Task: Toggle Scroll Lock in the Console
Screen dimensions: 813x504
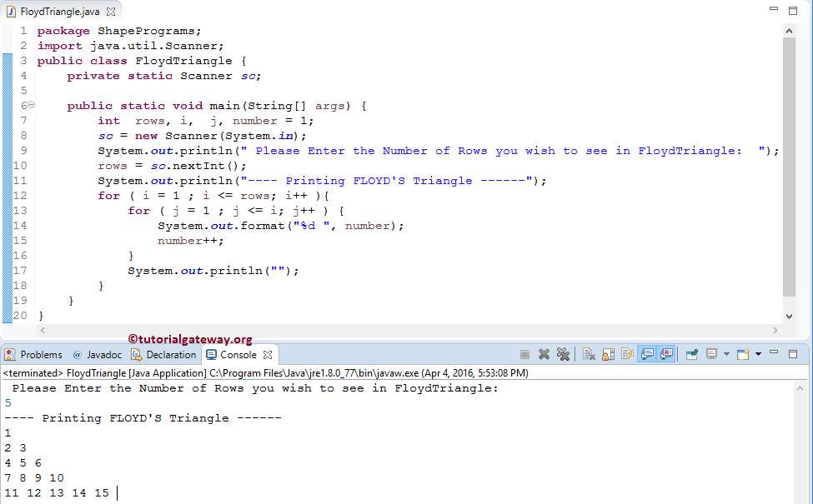Action: point(606,354)
